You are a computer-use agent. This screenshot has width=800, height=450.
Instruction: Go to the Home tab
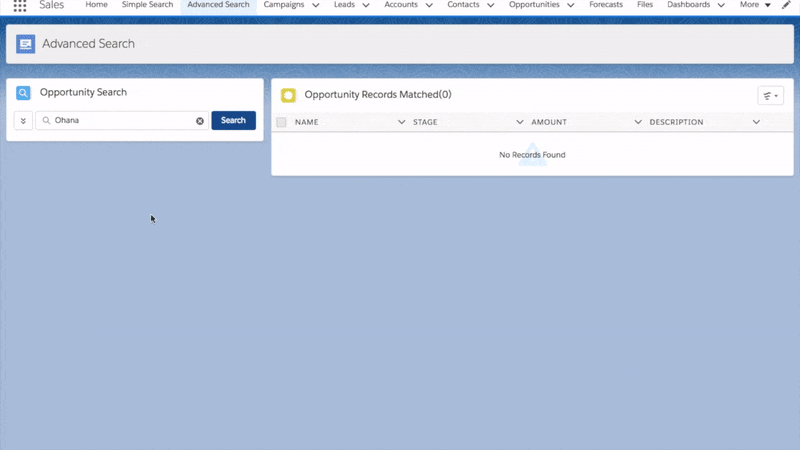tap(96, 5)
